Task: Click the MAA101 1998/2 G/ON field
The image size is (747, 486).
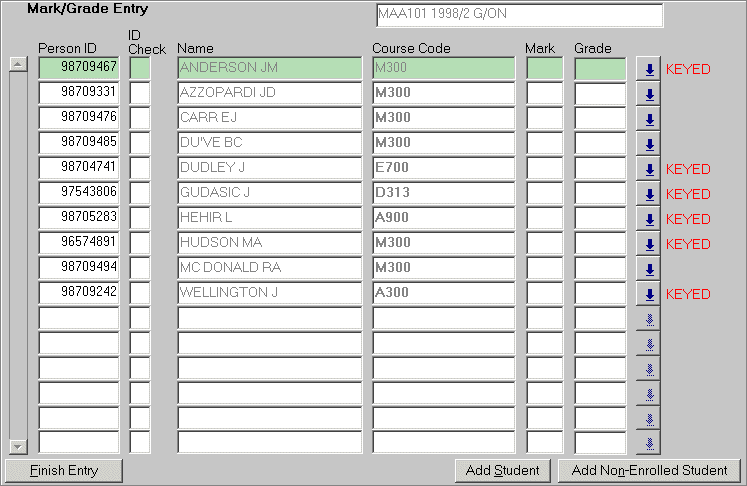Action: point(519,16)
